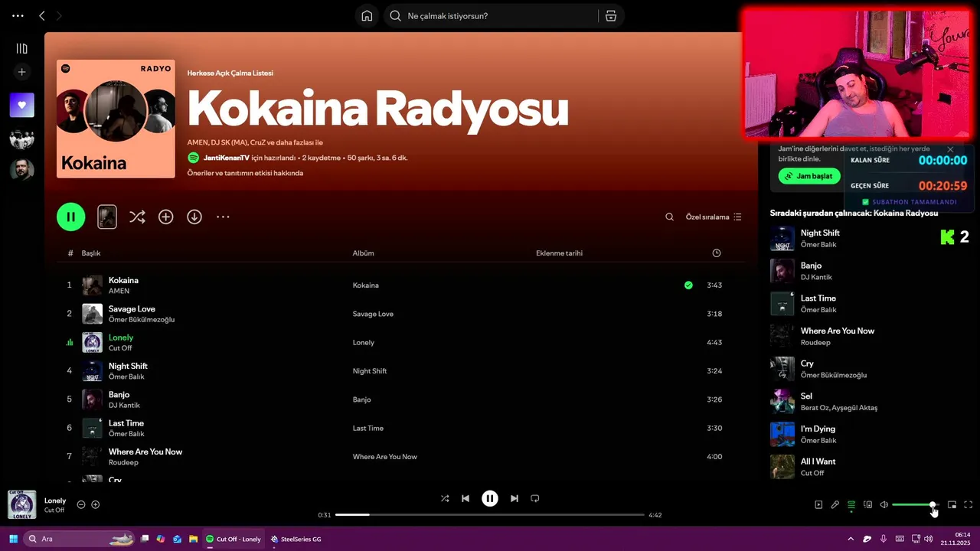Click the Jam başlat button

tap(809, 176)
